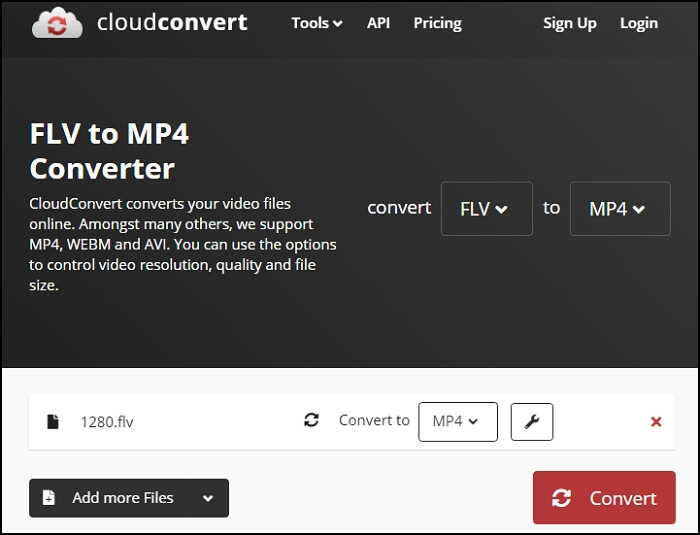This screenshot has height=535, width=700.
Task: Go to Pricing page
Action: [x=438, y=23]
